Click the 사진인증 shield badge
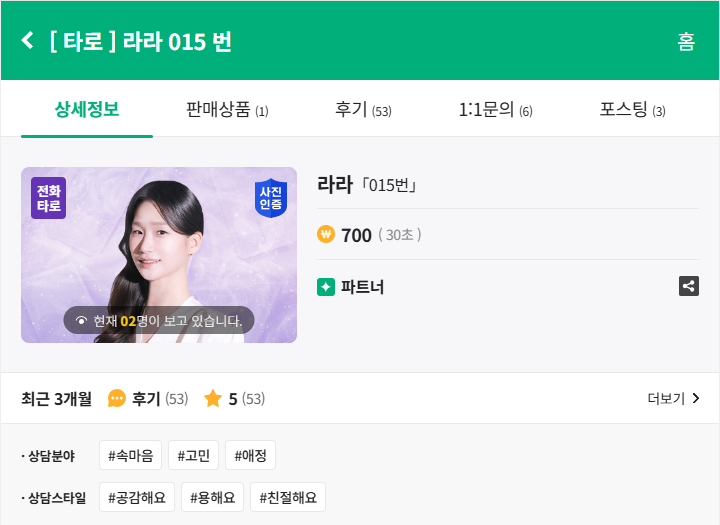Screen dimensions: 720x525 pos(270,198)
